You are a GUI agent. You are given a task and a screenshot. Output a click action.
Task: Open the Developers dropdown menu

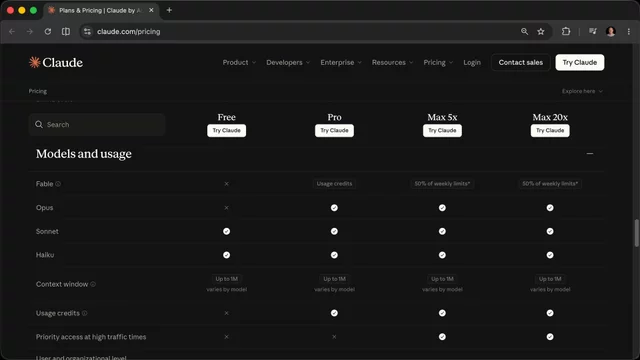coord(288,62)
